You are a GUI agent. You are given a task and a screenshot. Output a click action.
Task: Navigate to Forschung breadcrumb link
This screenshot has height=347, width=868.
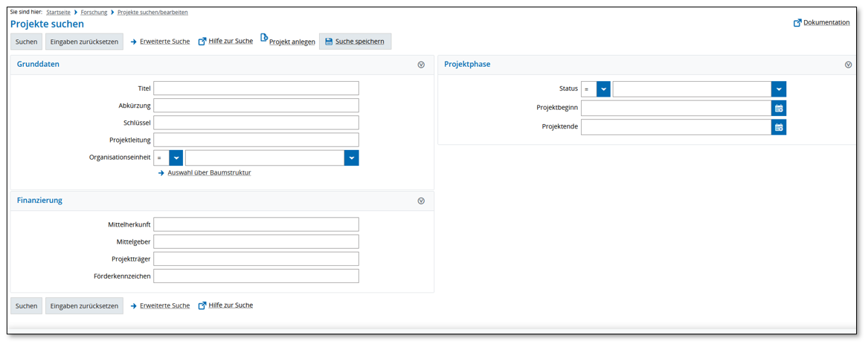click(x=94, y=13)
